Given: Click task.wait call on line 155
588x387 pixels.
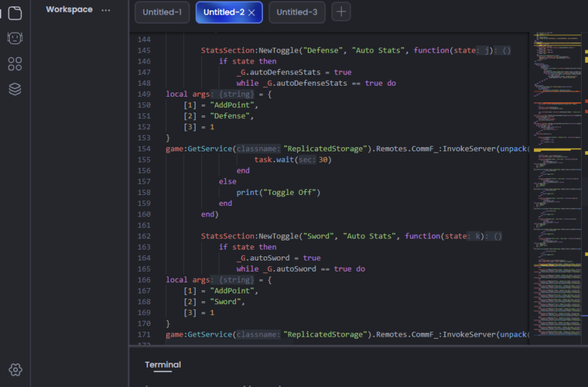Looking at the screenshot, I should tap(293, 160).
